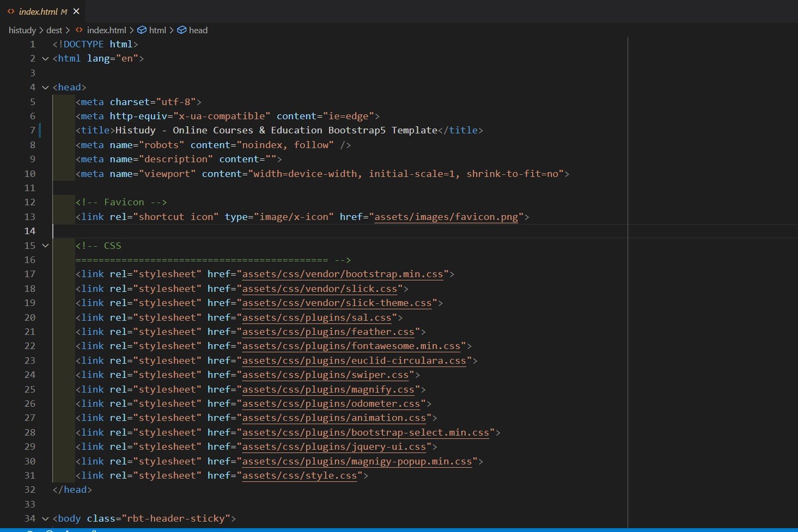Follow the bootstrap.min.css href link

342,274
